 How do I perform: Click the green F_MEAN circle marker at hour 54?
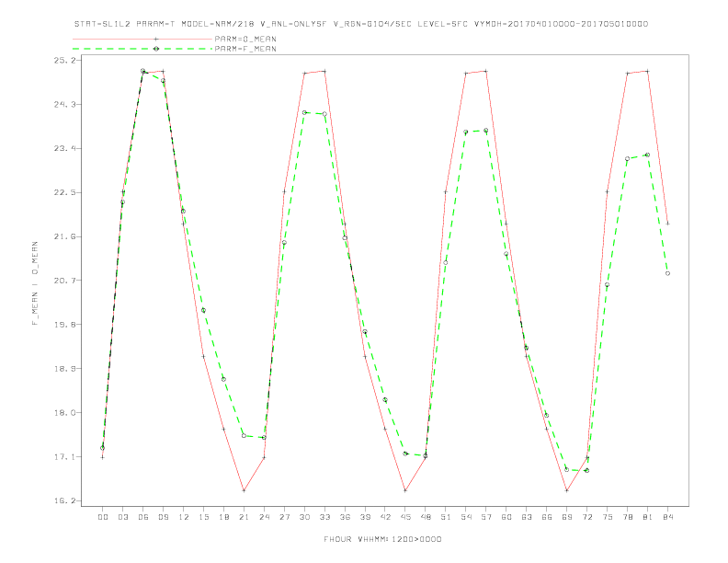tap(466, 132)
